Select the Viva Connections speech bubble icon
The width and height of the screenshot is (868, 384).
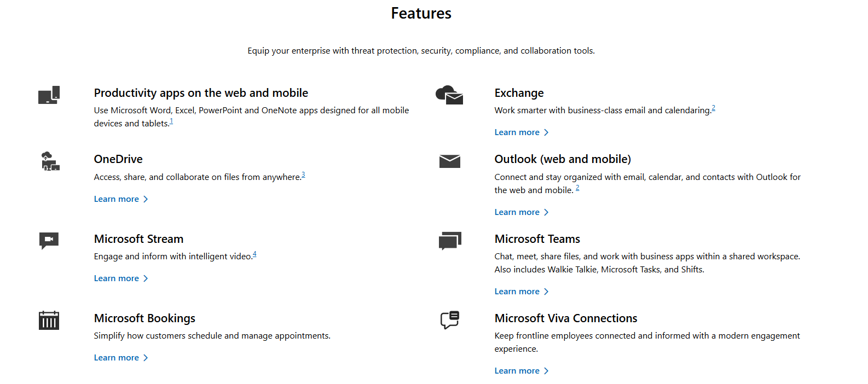pyautogui.click(x=449, y=320)
